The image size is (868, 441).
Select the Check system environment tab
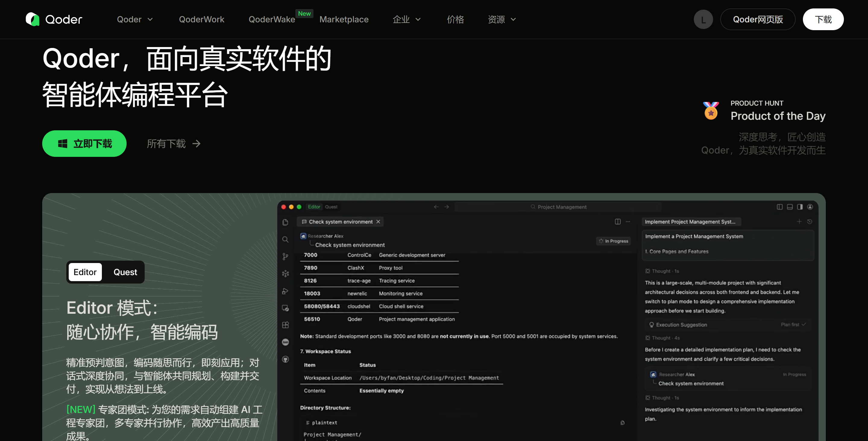click(340, 222)
